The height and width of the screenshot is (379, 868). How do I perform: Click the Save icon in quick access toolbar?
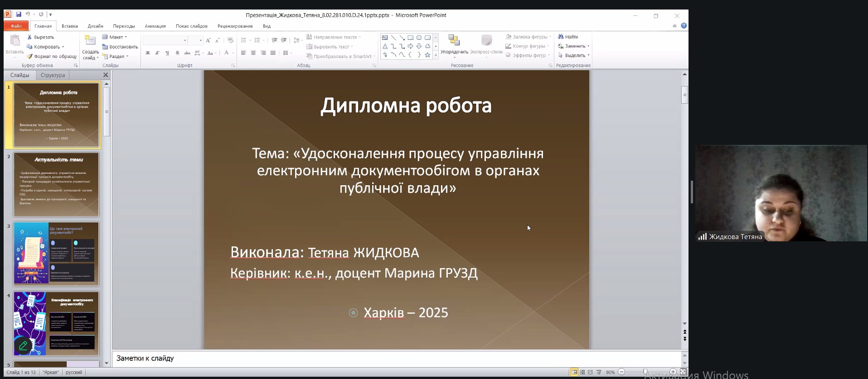[19, 14]
